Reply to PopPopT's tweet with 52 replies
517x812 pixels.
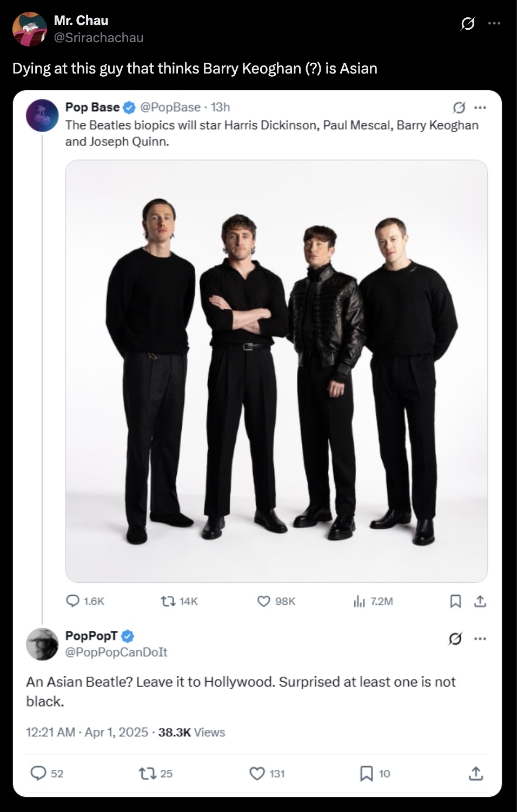pos(38,774)
